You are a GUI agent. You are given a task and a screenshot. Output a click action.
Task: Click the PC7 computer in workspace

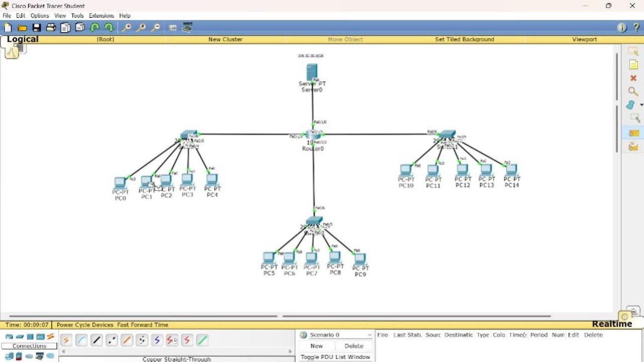coord(311,258)
